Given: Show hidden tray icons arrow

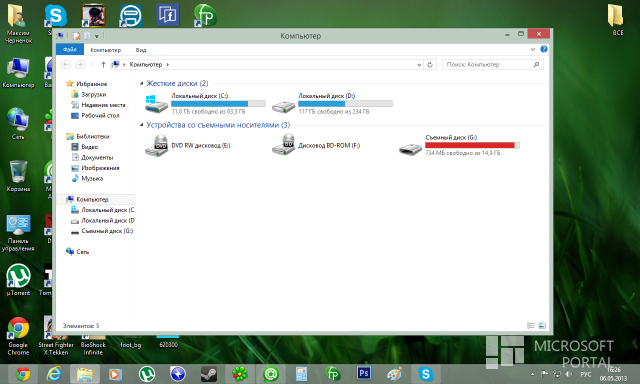Looking at the screenshot, I should tap(532, 374).
